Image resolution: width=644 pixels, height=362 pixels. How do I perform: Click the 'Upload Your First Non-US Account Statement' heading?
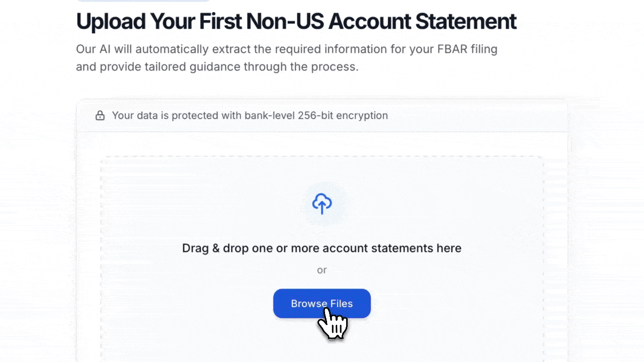coord(296,21)
